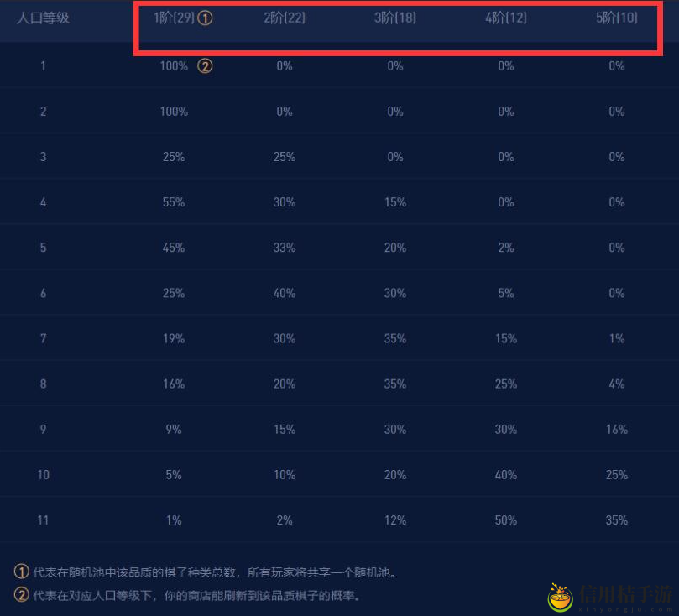Image resolution: width=679 pixels, height=616 pixels.
Task: Click the 33% cell in level 5 row
Action: [285, 248]
